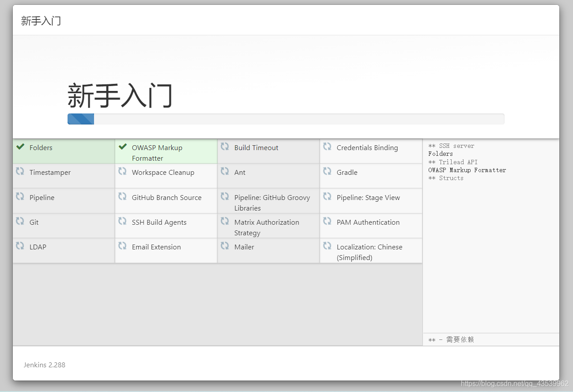Click the '** Trilead API' log line
The width and height of the screenshot is (573, 392).
pyautogui.click(x=453, y=162)
